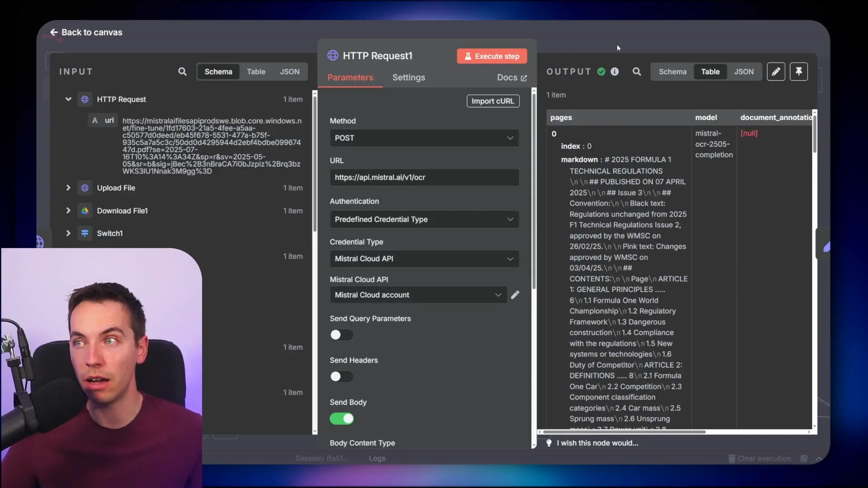
Task: Click Back to canvas link
Action: pyautogui.click(x=92, y=32)
